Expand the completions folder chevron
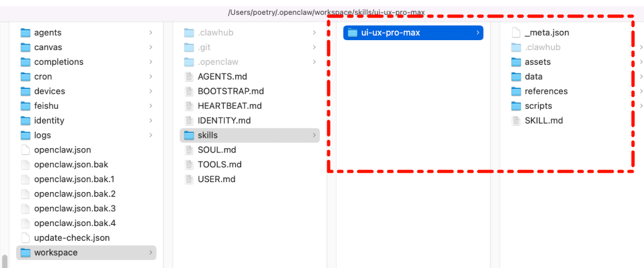 151,62
